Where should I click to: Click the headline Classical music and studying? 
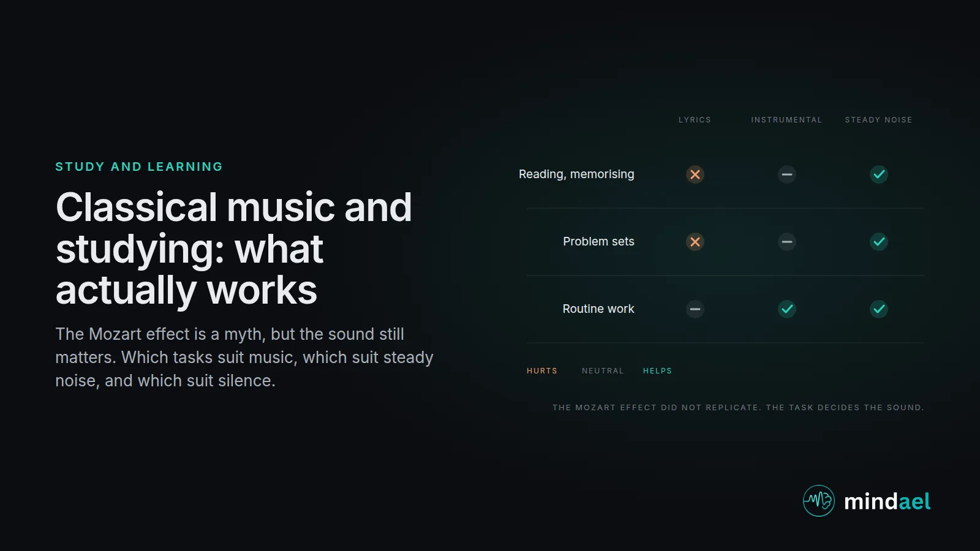[x=234, y=249]
